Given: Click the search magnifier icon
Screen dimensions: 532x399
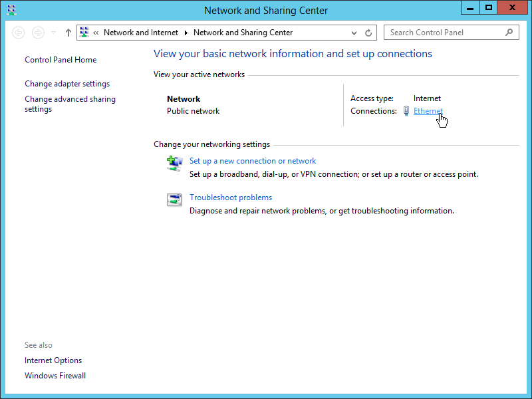Looking at the screenshot, I should point(509,33).
